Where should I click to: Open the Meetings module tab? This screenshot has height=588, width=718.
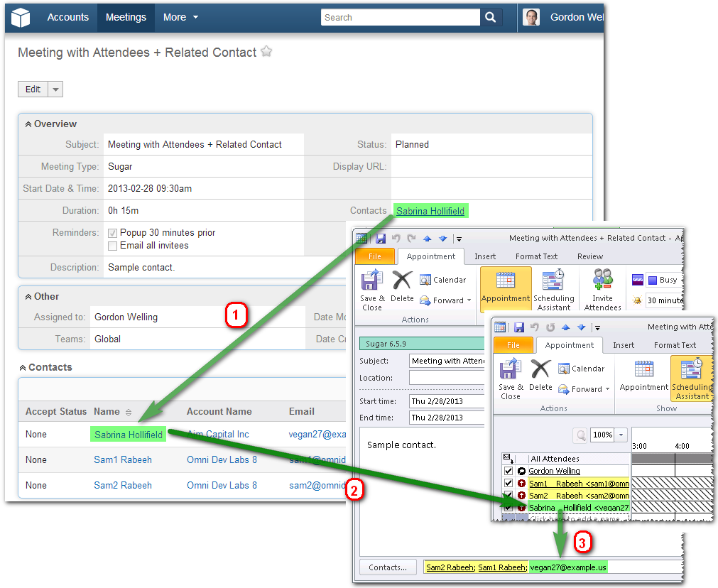pos(126,18)
